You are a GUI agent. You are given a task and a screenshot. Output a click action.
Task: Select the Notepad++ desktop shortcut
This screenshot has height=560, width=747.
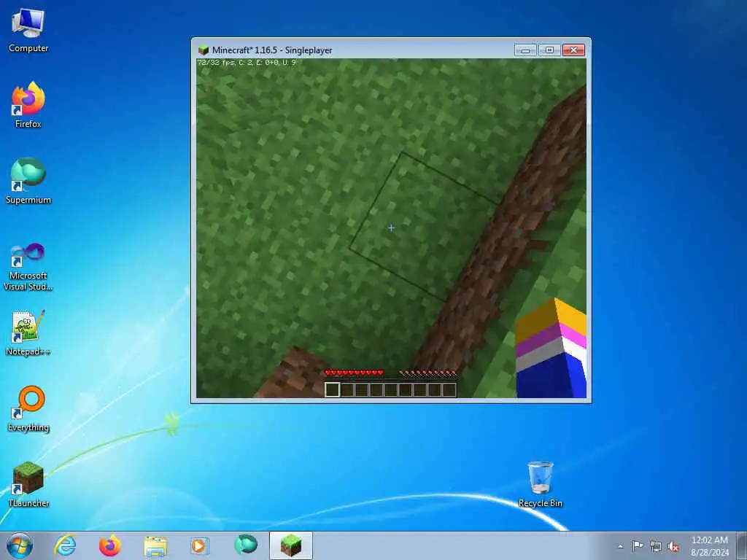[28, 333]
